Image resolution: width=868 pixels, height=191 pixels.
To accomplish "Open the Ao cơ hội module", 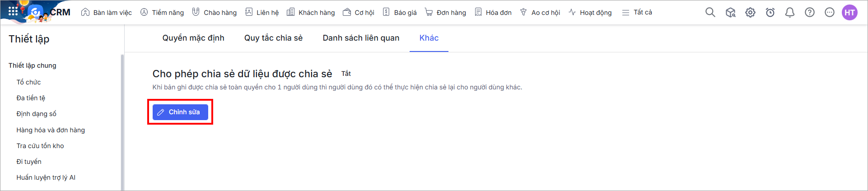I will (x=540, y=13).
